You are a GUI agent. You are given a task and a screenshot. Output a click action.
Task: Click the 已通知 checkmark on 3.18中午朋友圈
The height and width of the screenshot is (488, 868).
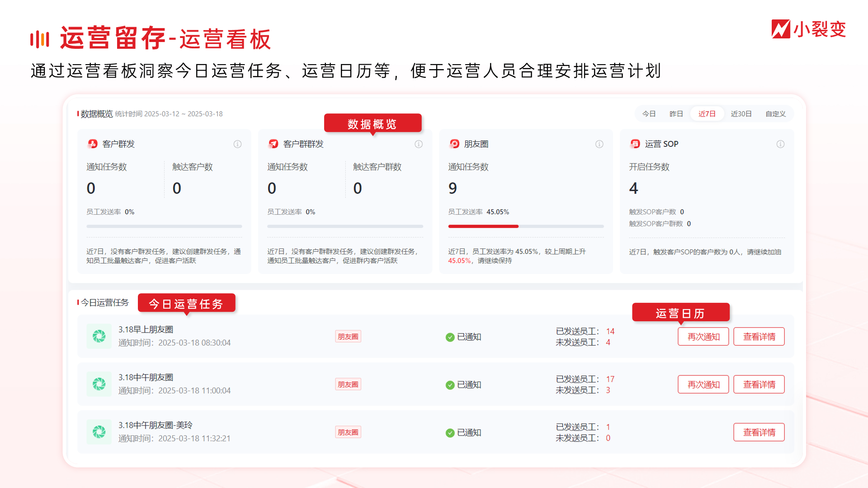[x=450, y=385]
